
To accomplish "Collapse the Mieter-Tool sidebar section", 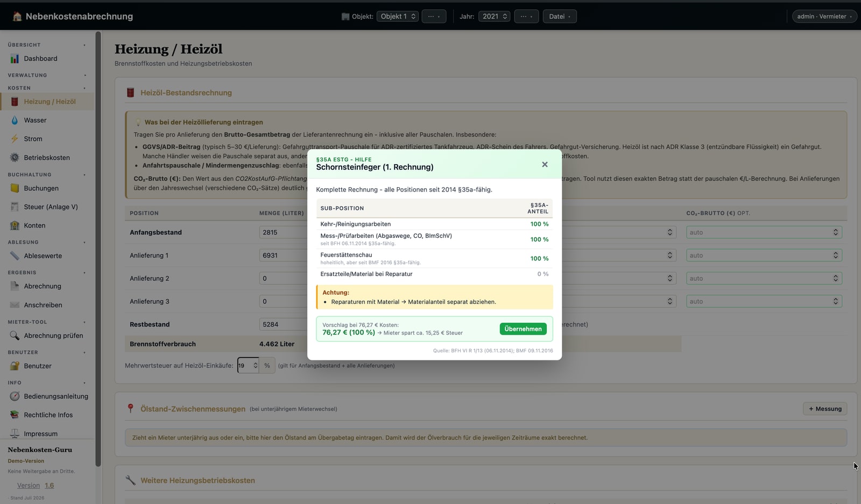I will click(47, 322).
